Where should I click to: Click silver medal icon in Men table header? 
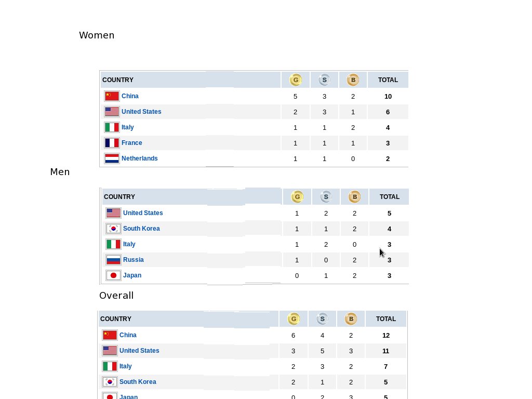pos(326,197)
